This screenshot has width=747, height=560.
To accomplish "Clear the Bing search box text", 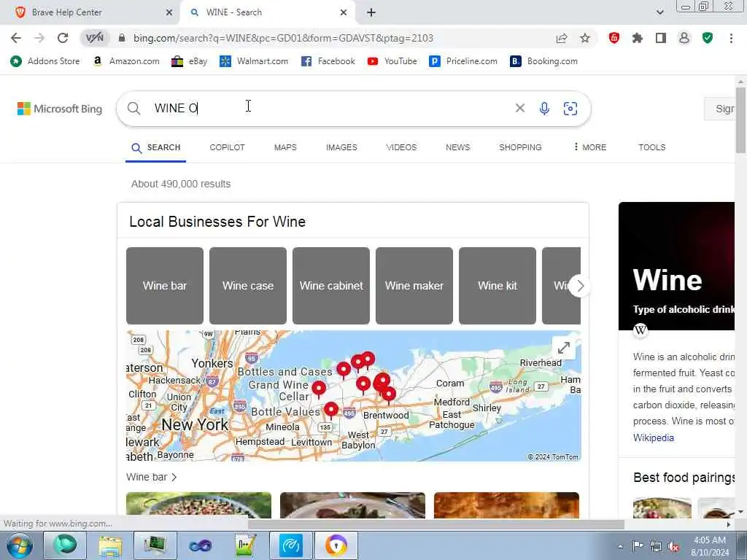I will 519,108.
